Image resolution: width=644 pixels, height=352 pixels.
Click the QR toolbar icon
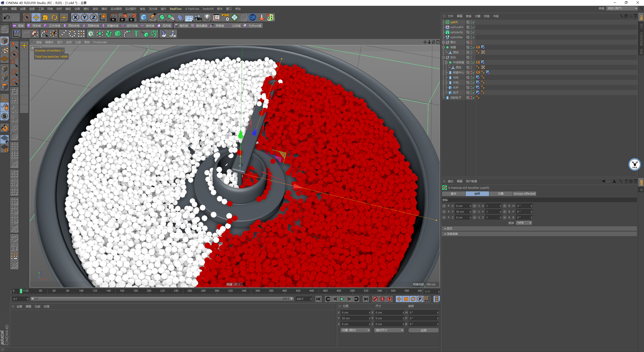(x=252, y=17)
